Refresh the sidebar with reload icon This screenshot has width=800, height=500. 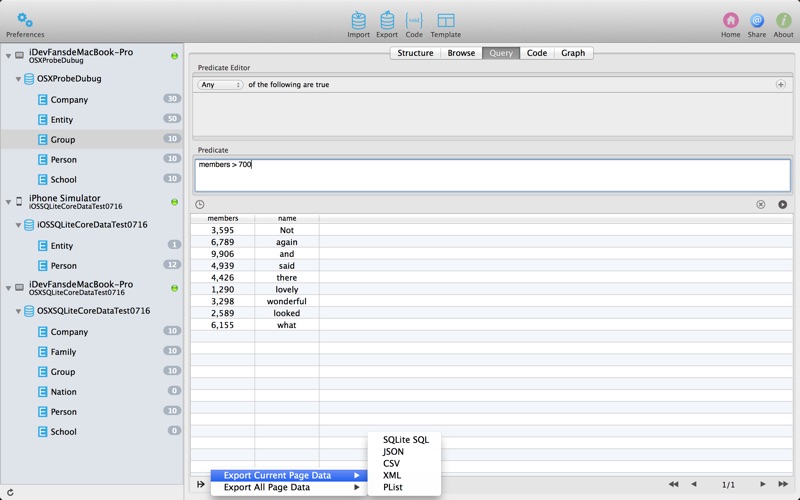point(10,492)
